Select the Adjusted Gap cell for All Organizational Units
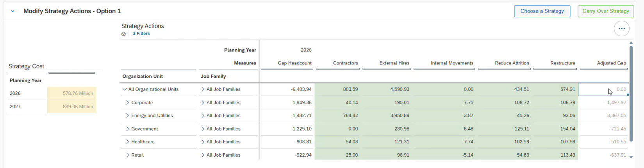 click(603, 89)
